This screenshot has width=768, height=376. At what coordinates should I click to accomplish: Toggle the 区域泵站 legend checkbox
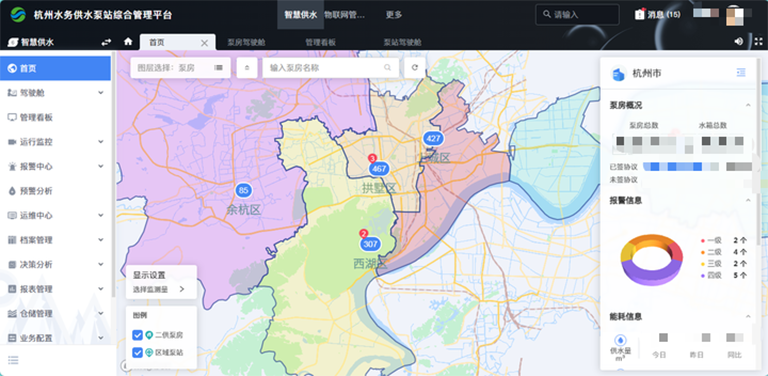click(x=138, y=352)
